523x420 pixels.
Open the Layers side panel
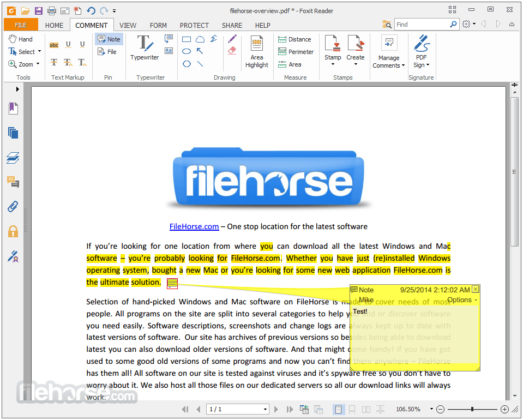[x=13, y=158]
